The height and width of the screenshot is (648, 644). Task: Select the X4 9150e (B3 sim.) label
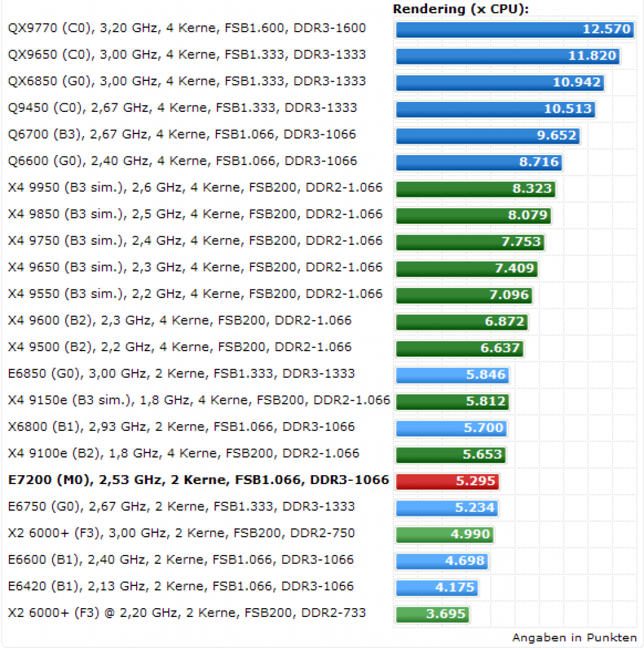point(199,401)
